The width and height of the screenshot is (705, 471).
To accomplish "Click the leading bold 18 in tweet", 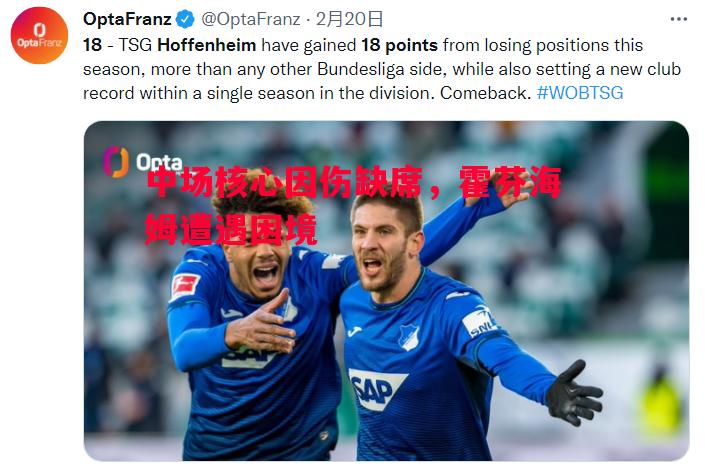I will pos(93,45).
